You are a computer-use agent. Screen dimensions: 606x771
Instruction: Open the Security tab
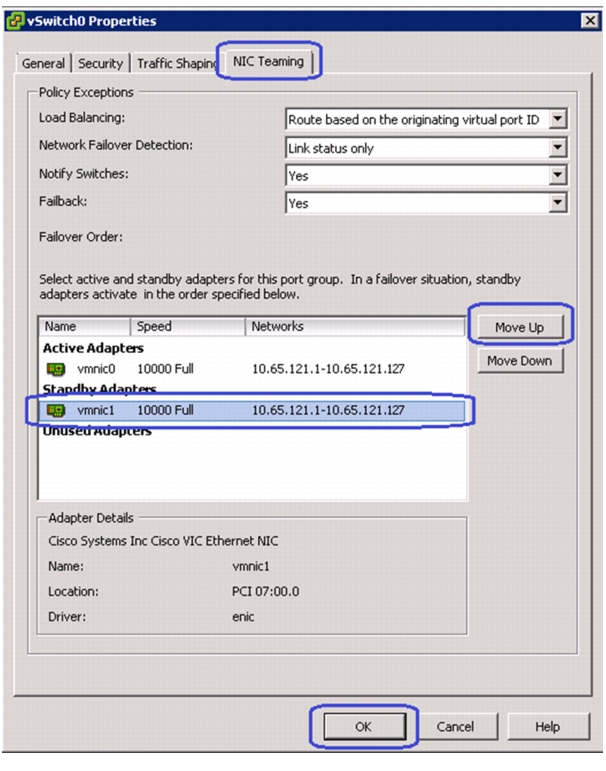point(100,63)
